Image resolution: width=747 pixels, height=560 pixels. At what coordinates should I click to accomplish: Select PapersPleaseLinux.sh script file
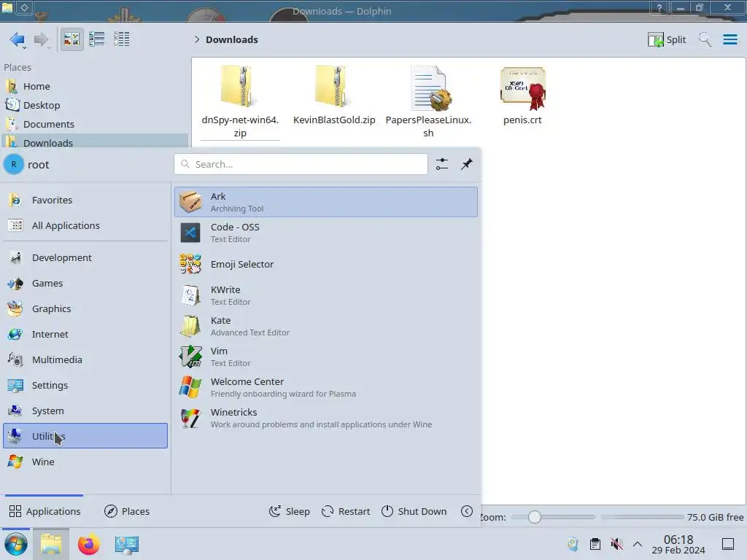click(428, 101)
